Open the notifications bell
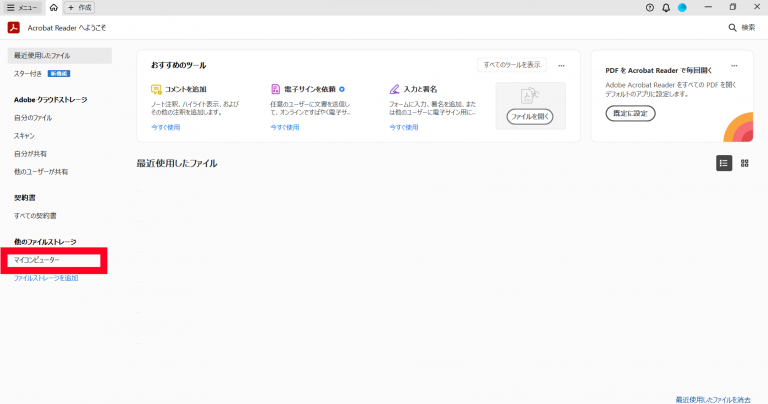The height and width of the screenshot is (404, 768). (x=666, y=7)
